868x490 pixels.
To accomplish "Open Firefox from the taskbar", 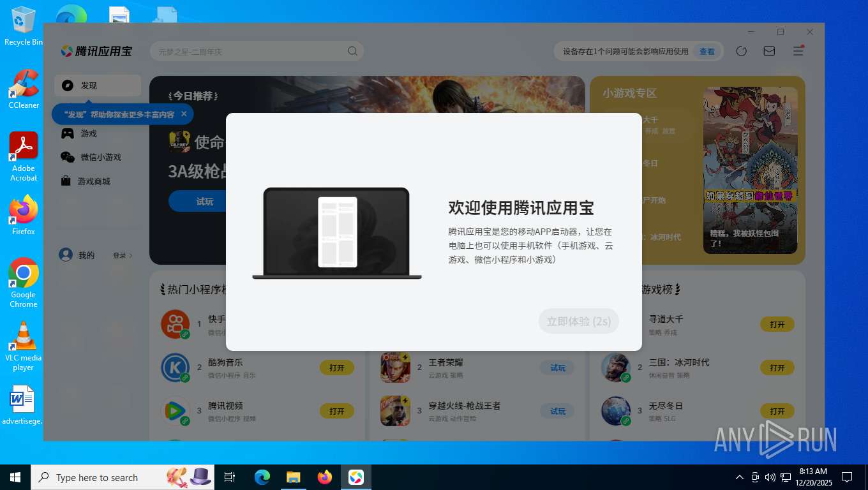I will (x=325, y=477).
